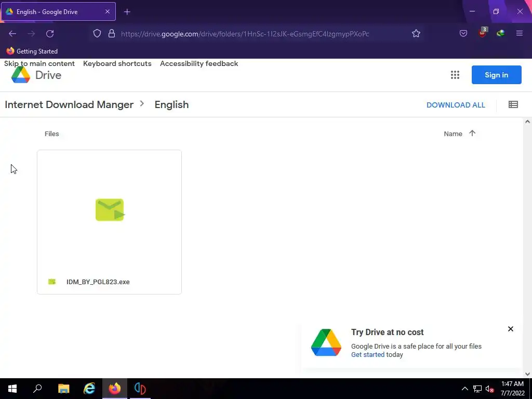The height and width of the screenshot is (399, 532).
Task: Click the Sign in button
Action: (x=496, y=75)
